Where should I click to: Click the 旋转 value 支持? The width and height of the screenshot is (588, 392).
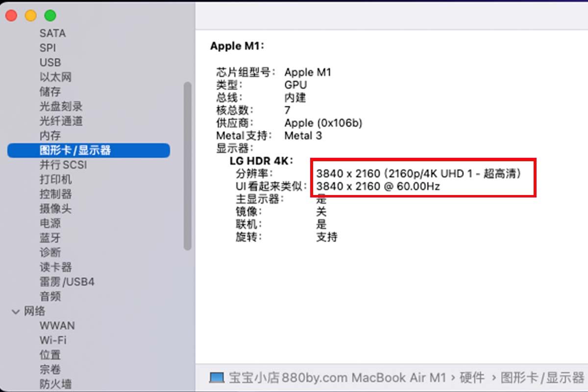click(x=327, y=237)
